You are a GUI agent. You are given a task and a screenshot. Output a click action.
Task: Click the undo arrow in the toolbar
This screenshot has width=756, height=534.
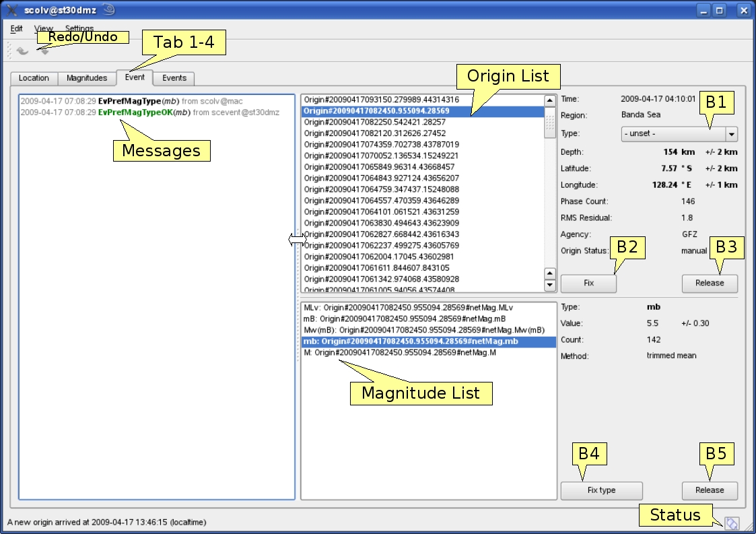pyautogui.click(x=22, y=51)
